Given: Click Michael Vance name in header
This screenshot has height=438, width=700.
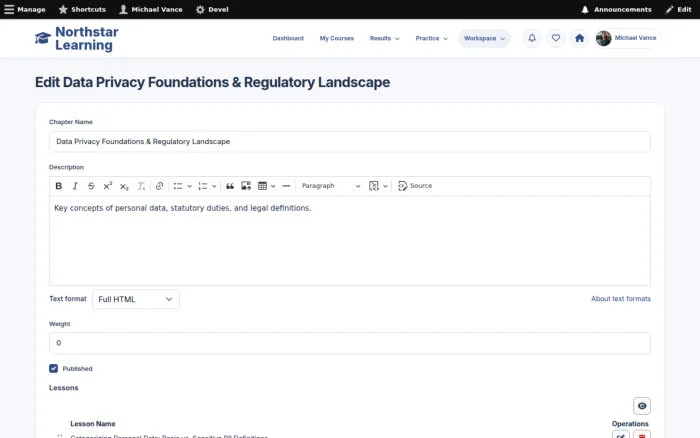Looking at the screenshot, I should pos(635,38).
